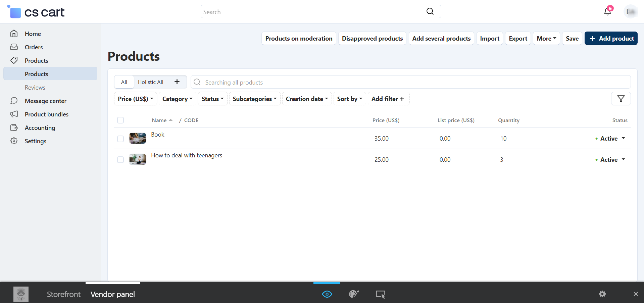Click the funnel filter icon
644x303 pixels.
point(621,99)
